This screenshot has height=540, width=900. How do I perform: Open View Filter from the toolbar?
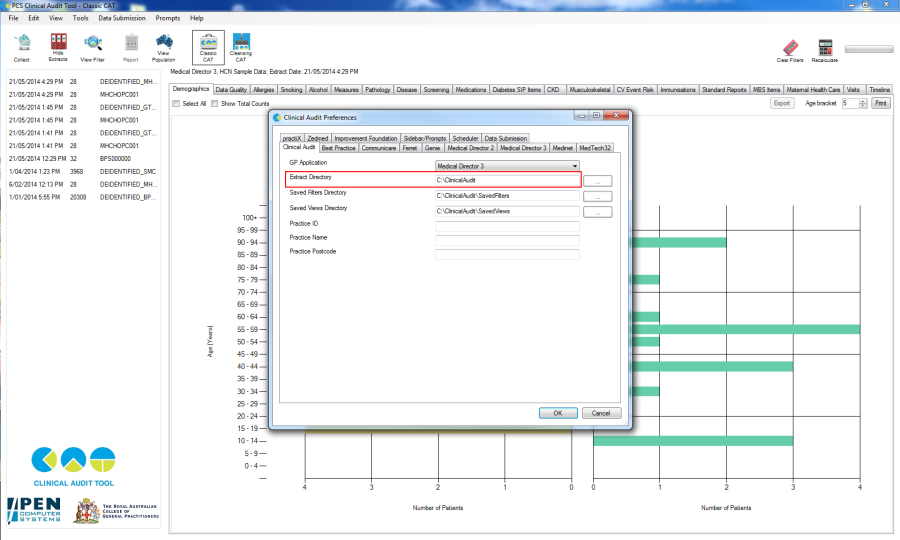pos(92,48)
